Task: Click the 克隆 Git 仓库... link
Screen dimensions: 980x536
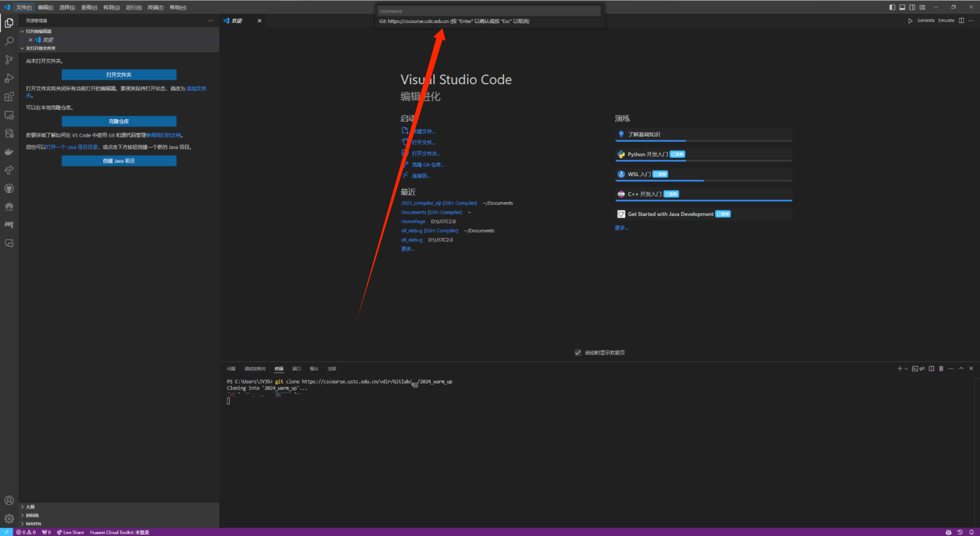Action: tap(428, 165)
